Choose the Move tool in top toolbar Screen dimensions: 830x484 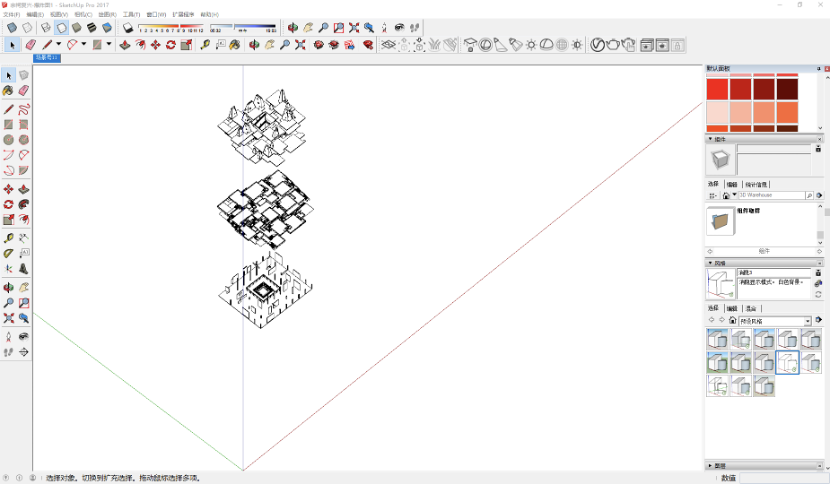pyautogui.click(x=156, y=45)
